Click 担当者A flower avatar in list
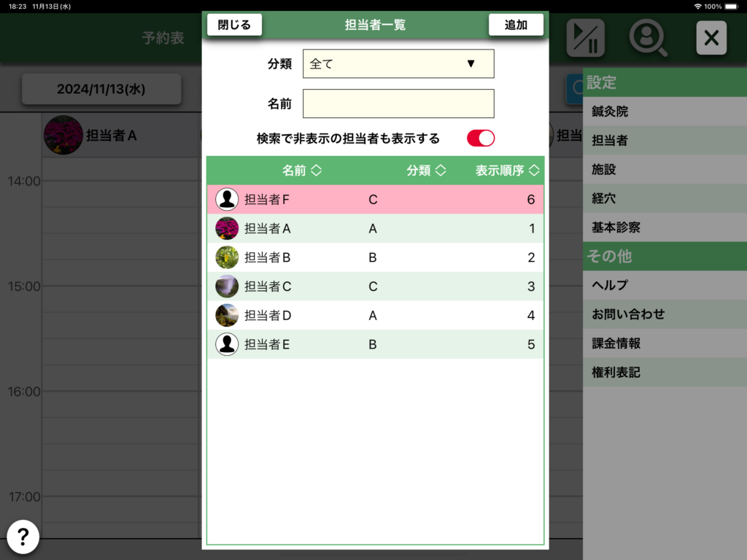The width and height of the screenshot is (747, 560). coord(227,228)
